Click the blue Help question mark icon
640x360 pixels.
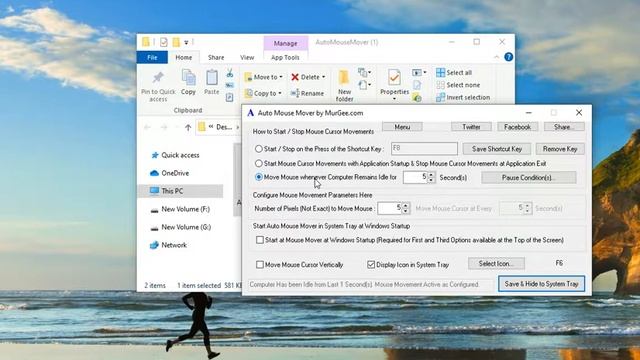tap(508, 57)
